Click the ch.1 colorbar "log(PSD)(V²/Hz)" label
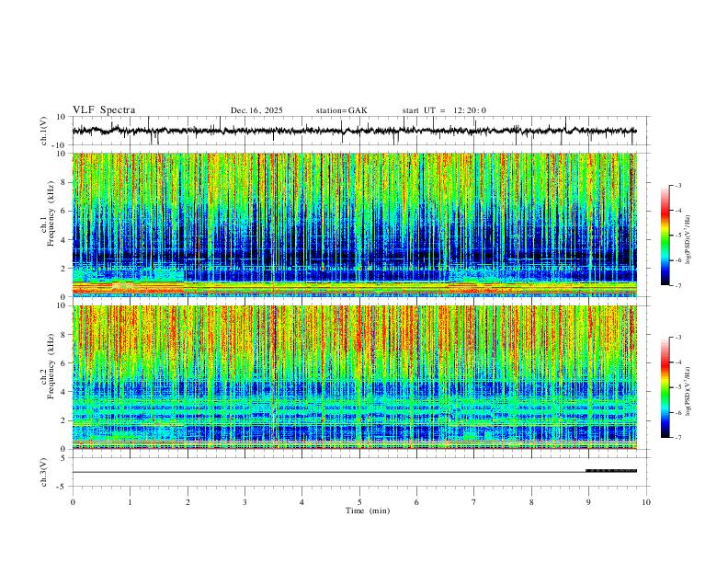 pos(688,240)
